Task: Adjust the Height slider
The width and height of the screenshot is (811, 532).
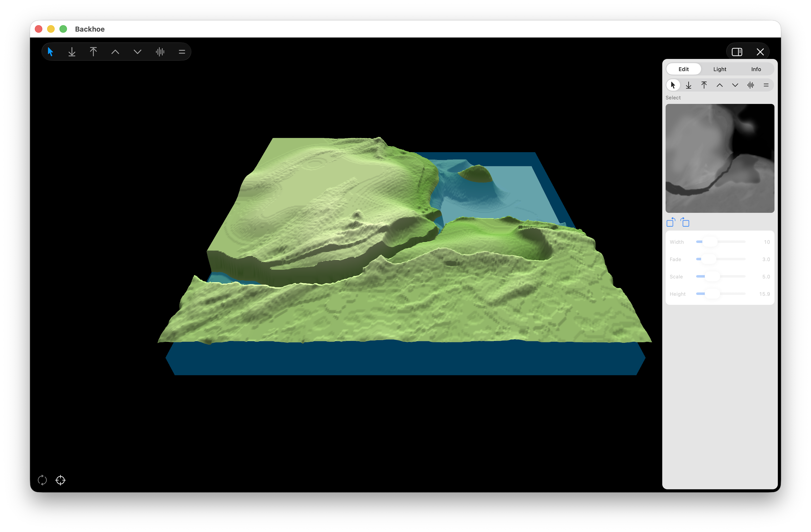Action: tap(712, 294)
